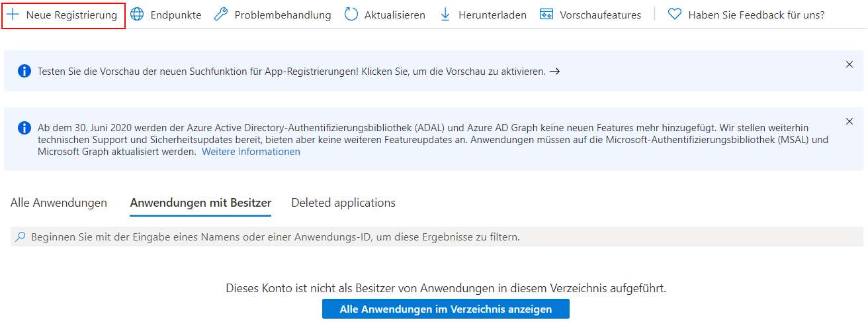Screen dimensions: 868x322
Task: Click the heart feedback icon
Action: (x=674, y=15)
